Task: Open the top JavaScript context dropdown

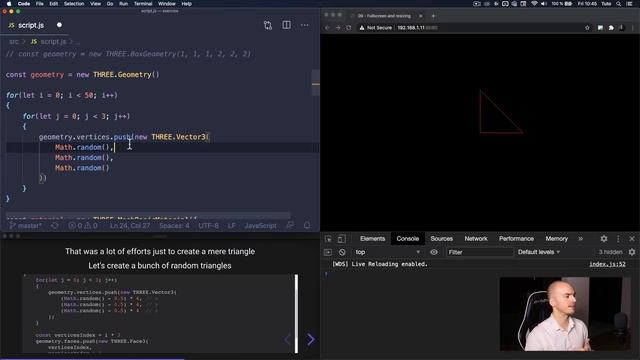Action: point(387,252)
